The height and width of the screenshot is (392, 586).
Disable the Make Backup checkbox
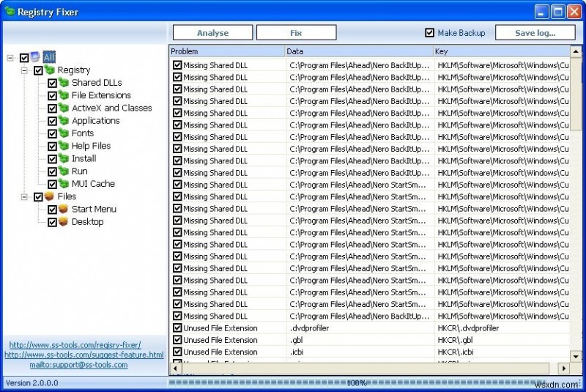point(429,33)
